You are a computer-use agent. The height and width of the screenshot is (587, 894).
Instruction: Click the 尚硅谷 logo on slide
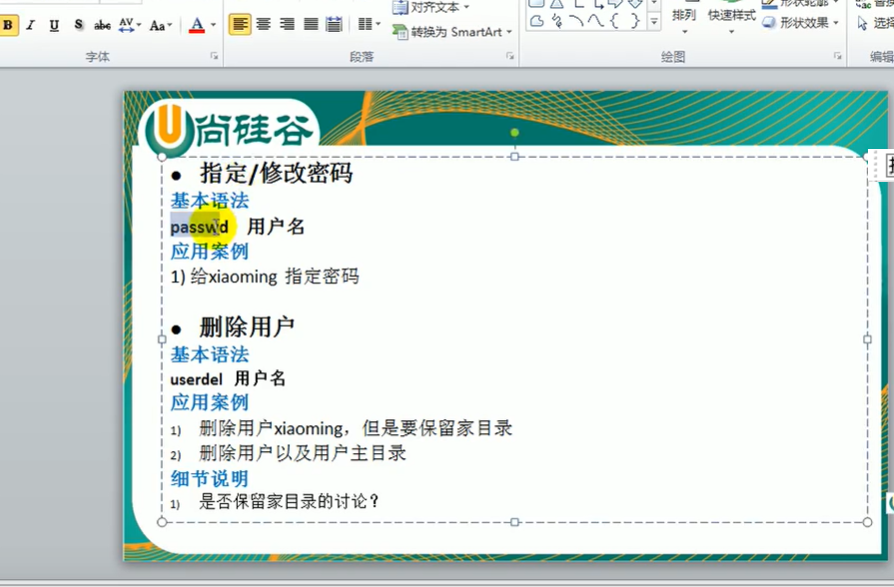pyautogui.click(x=229, y=129)
